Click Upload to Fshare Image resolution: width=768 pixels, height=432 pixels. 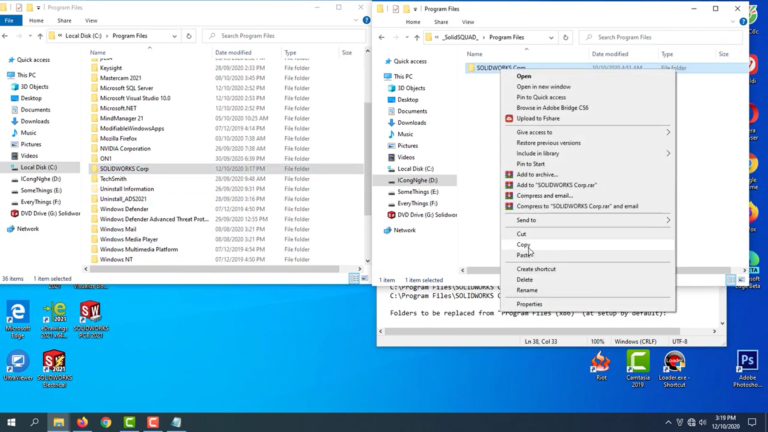[588, 119]
